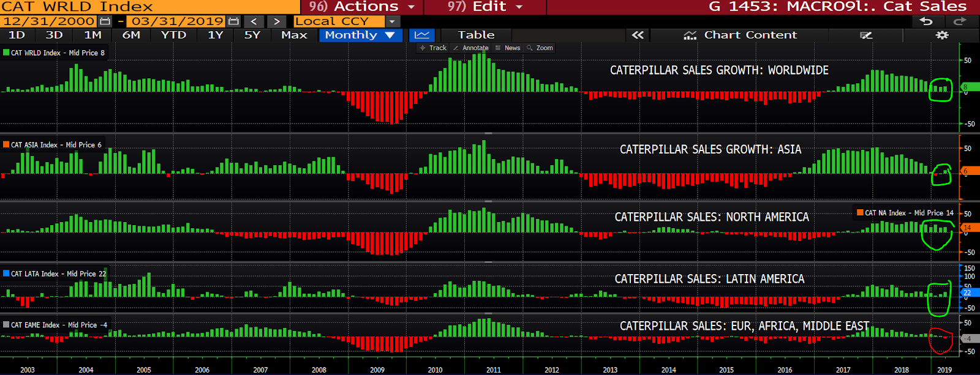980x375 pixels.
Task: Open annotation edit pencil tool
Action: [866, 35]
